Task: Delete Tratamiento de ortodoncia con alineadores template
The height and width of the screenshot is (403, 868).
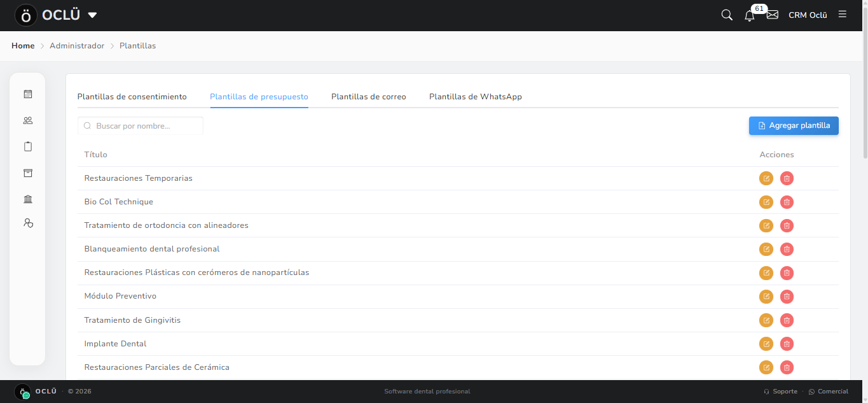Action: tap(787, 225)
